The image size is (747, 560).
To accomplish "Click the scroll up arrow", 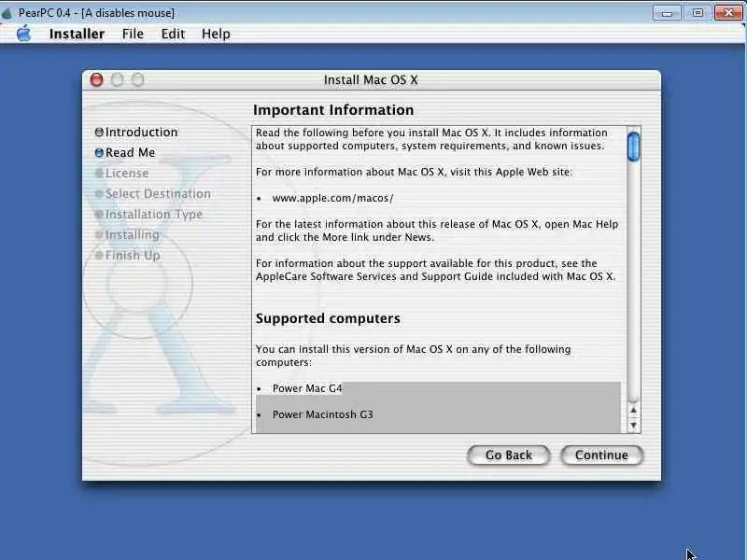I will (633, 410).
